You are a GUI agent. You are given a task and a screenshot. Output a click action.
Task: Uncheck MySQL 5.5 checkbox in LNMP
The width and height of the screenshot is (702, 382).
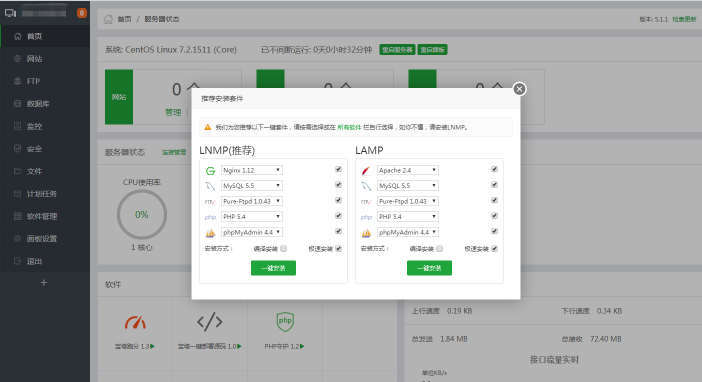(338, 185)
